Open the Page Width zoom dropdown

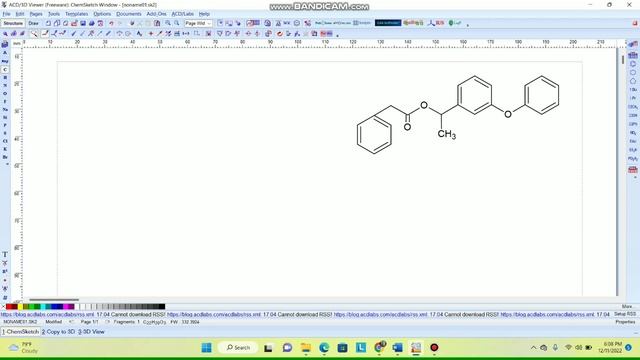[x=198, y=23]
